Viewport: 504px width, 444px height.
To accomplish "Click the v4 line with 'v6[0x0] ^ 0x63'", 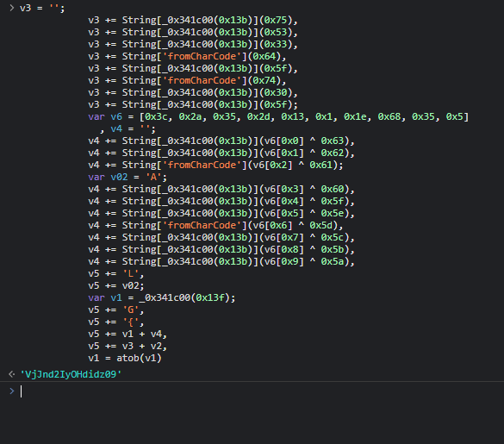I will [221, 141].
